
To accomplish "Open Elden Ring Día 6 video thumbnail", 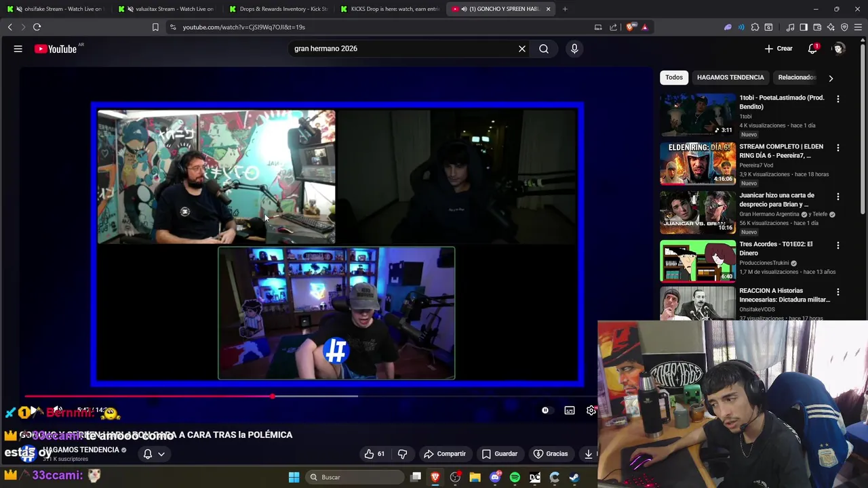I will point(698,163).
